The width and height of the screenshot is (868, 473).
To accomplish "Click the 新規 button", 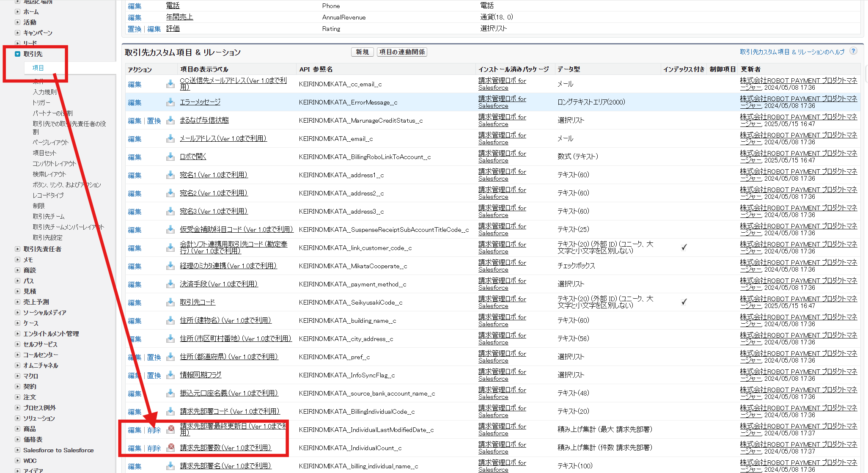I will (362, 52).
